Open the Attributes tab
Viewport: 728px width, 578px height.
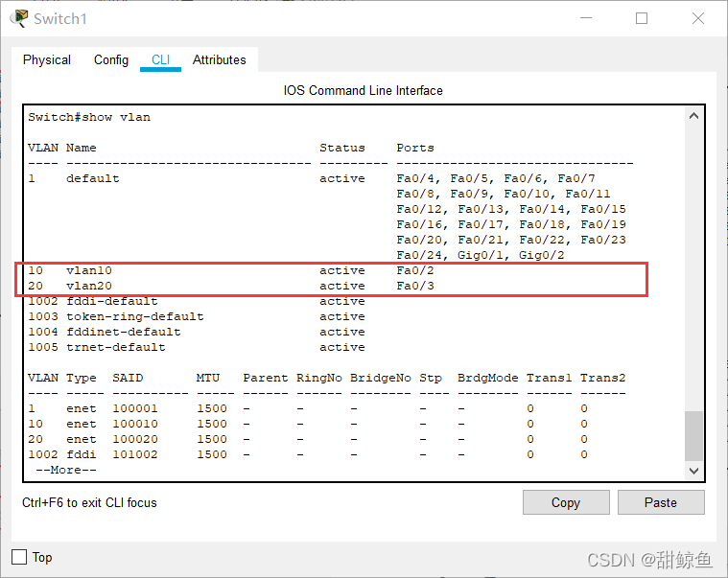point(219,59)
